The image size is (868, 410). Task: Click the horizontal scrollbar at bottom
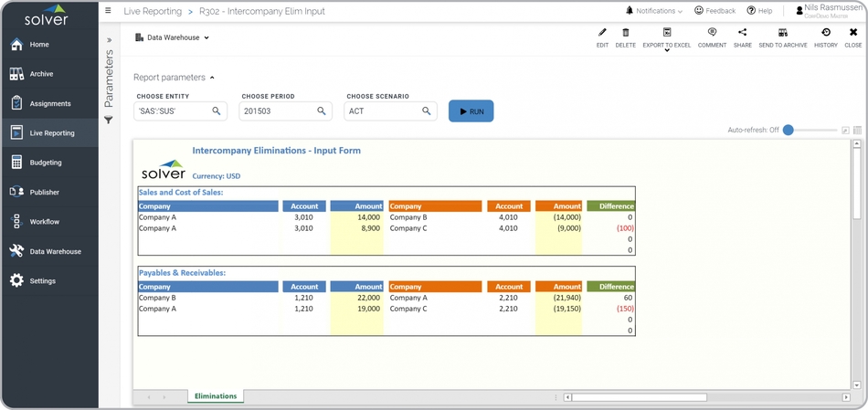tap(640, 397)
